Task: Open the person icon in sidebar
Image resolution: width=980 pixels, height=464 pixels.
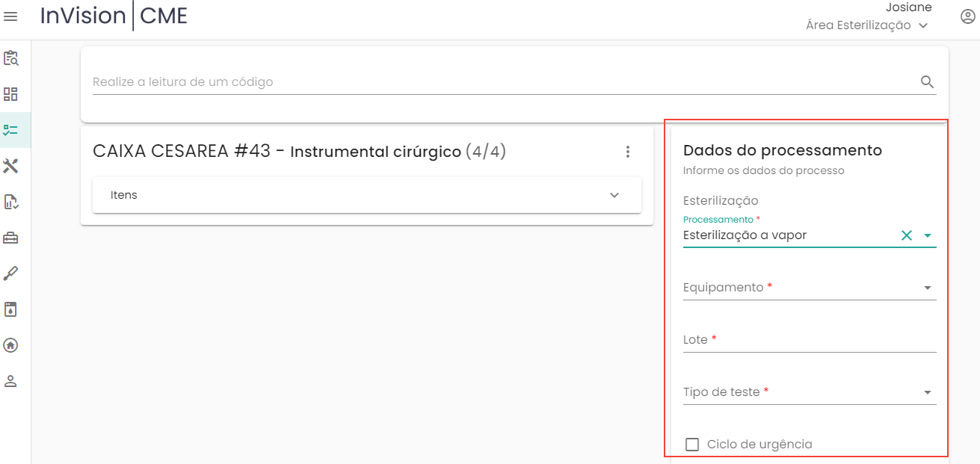Action: 10,381
